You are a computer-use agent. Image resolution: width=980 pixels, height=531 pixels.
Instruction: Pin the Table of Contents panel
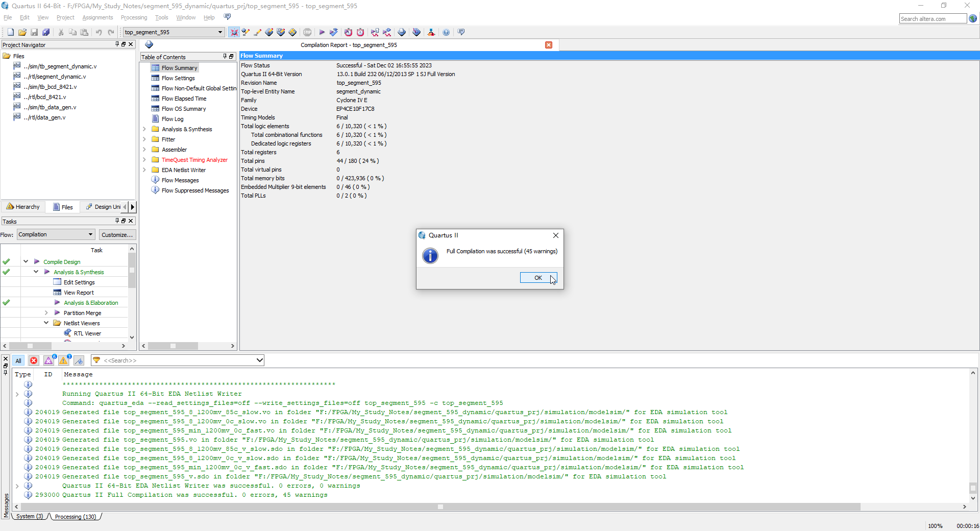point(225,57)
